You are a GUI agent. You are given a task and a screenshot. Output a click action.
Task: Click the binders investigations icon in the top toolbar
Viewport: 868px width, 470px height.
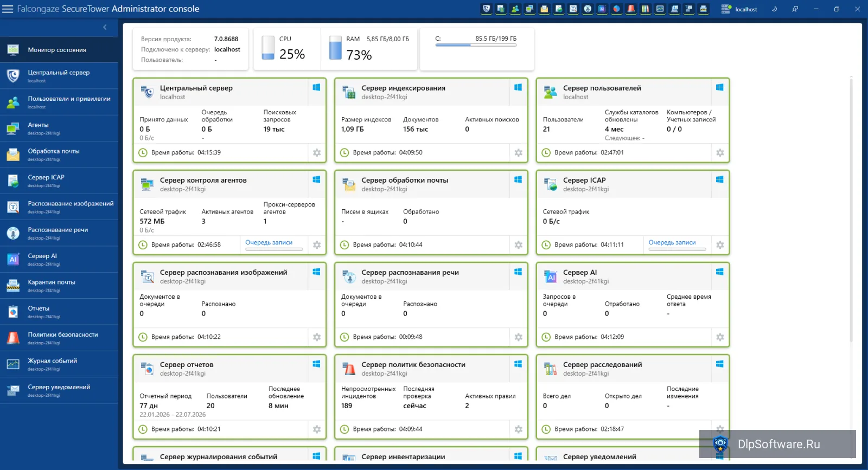[646, 9]
